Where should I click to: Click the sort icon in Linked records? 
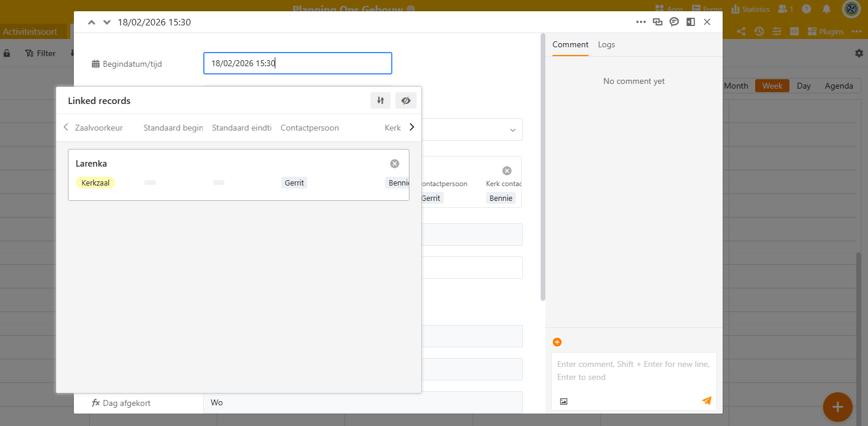click(x=381, y=100)
